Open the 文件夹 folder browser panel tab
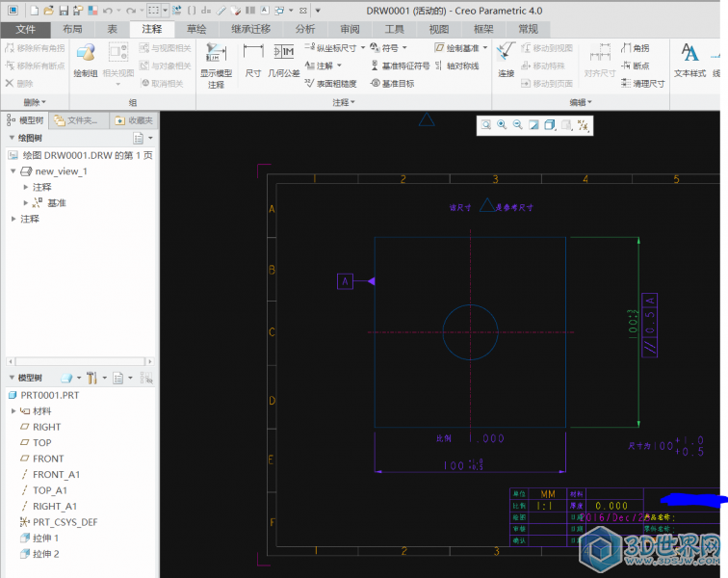728x578 pixels. coord(77,120)
